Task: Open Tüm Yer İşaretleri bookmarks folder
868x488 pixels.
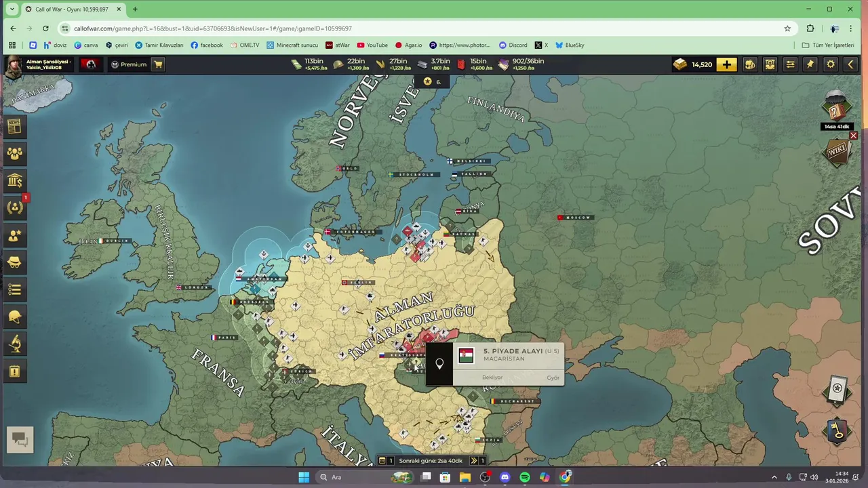Action: (x=828, y=45)
